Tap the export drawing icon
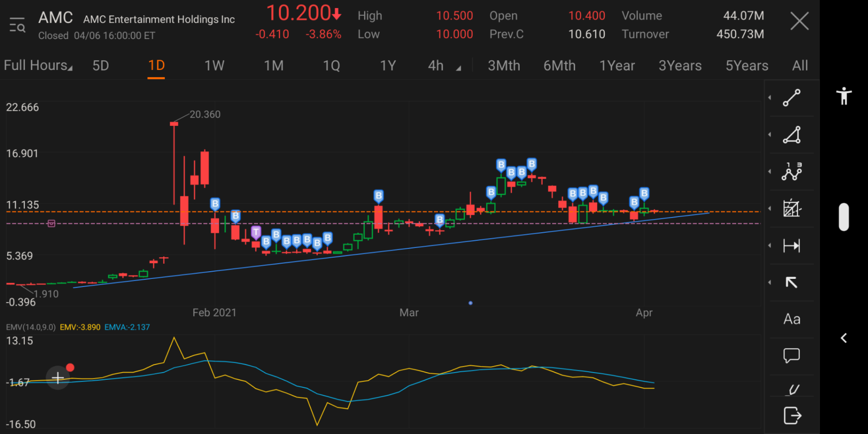 pyautogui.click(x=793, y=416)
